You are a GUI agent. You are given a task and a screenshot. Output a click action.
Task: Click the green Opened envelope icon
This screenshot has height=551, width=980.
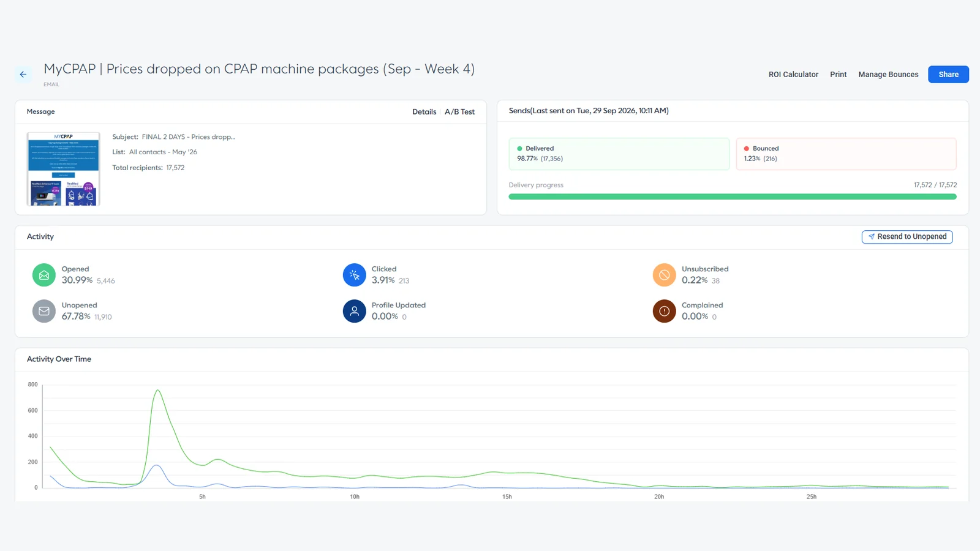[x=44, y=275]
